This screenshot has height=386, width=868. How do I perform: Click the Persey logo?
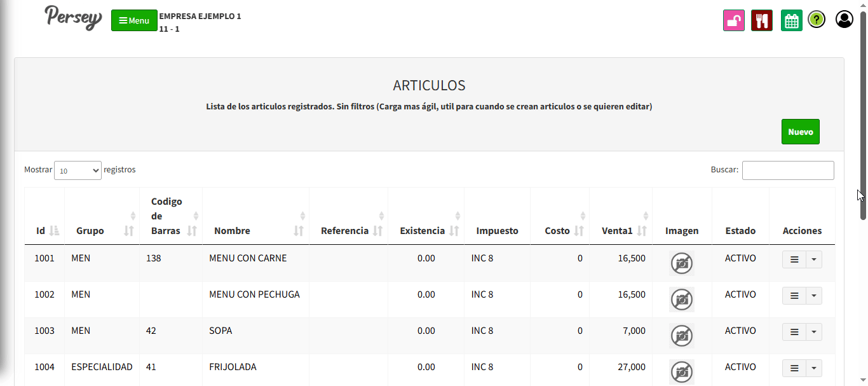[73, 18]
